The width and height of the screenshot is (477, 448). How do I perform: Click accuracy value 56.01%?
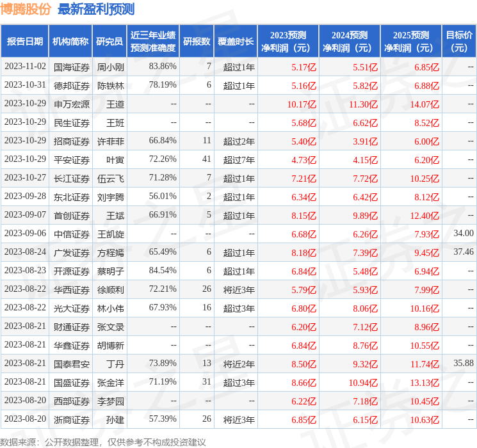(163, 196)
